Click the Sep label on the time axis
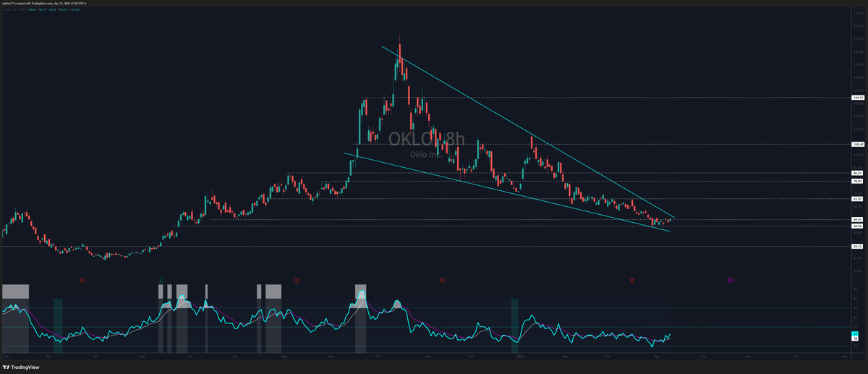This screenshot has width=868, height=374. click(x=330, y=357)
